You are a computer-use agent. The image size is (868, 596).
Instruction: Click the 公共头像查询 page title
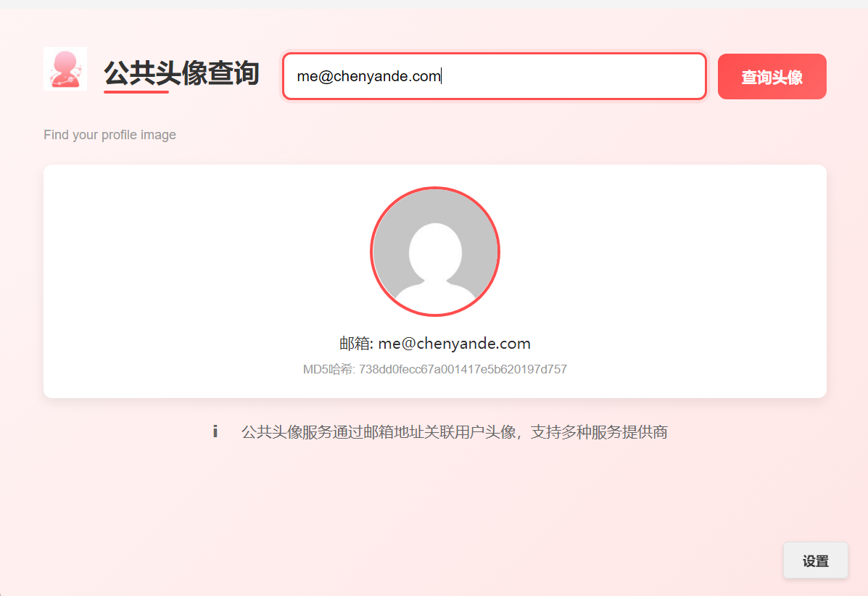[x=181, y=73]
